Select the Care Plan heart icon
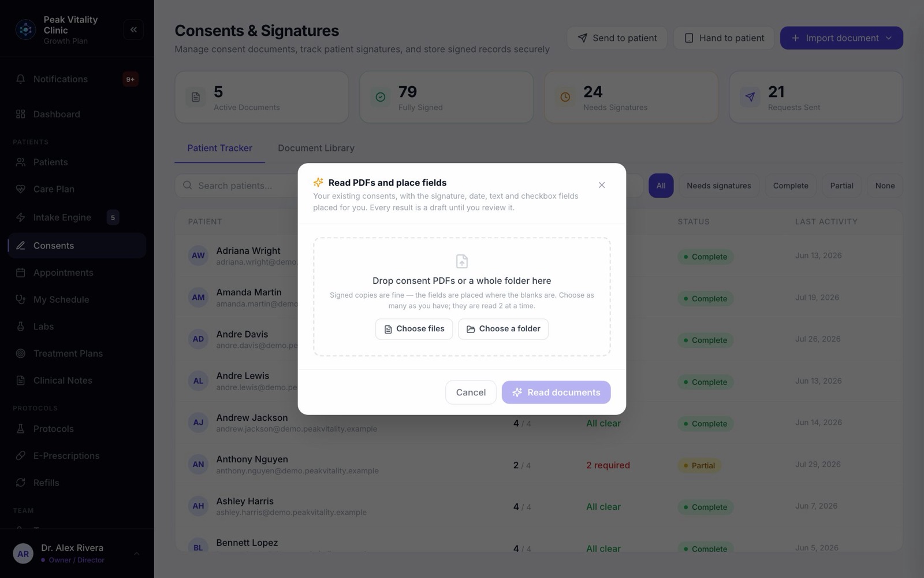924x578 pixels. [21, 189]
